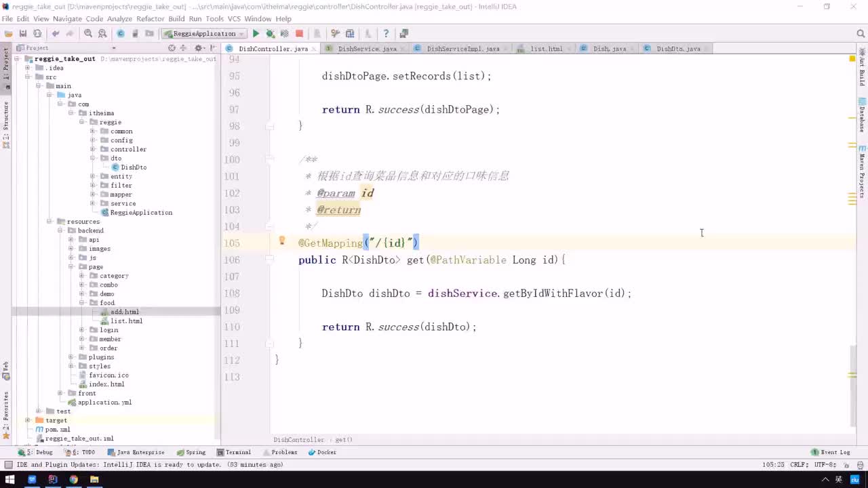Image resolution: width=868 pixels, height=488 pixels.
Task: Select application.yml in project tree
Action: coord(100,402)
